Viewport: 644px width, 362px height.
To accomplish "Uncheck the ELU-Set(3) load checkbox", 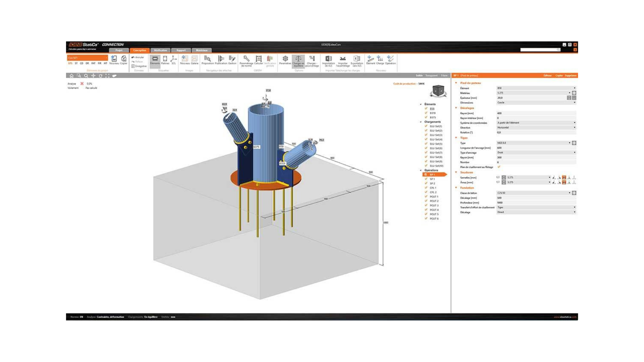I will tap(426, 135).
